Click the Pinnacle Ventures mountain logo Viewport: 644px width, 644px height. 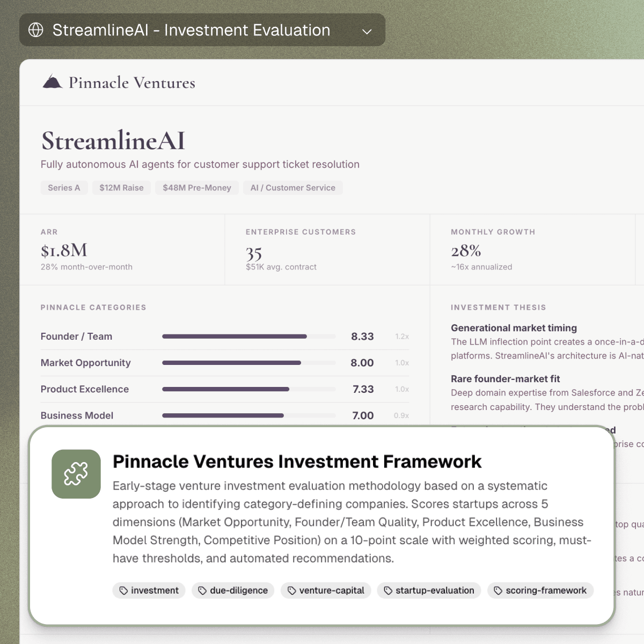[53, 82]
